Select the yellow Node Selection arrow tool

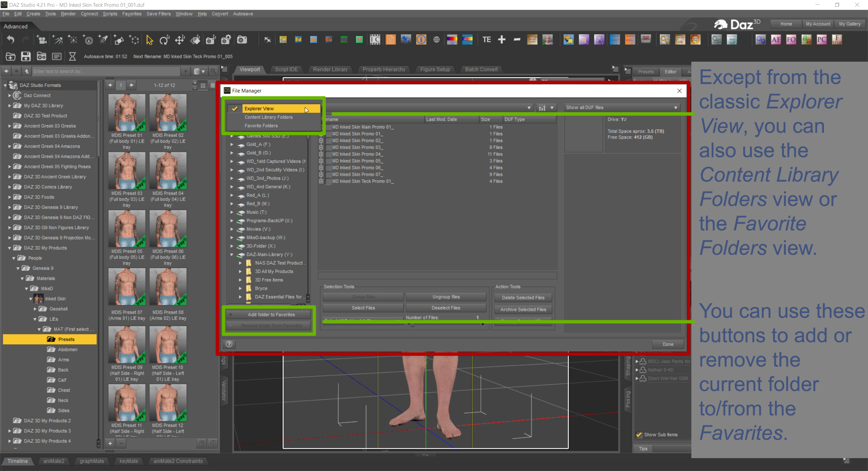(x=149, y=40)
